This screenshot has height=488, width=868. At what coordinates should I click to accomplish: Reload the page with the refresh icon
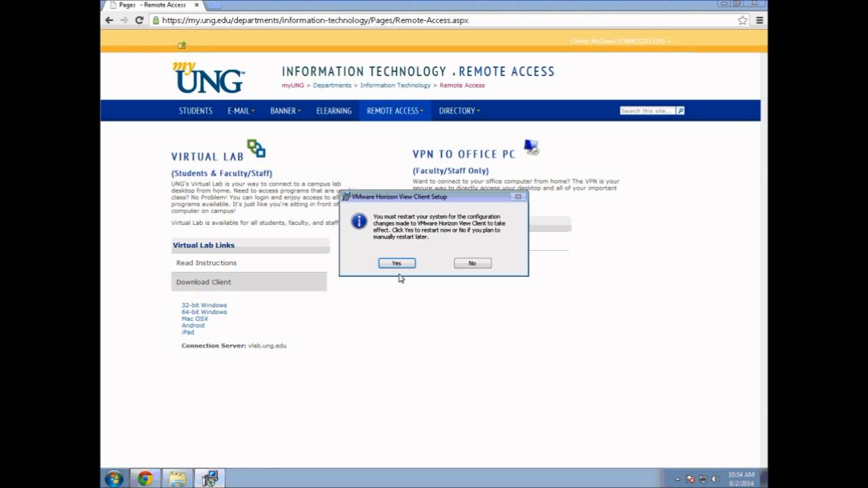(139, 20)
